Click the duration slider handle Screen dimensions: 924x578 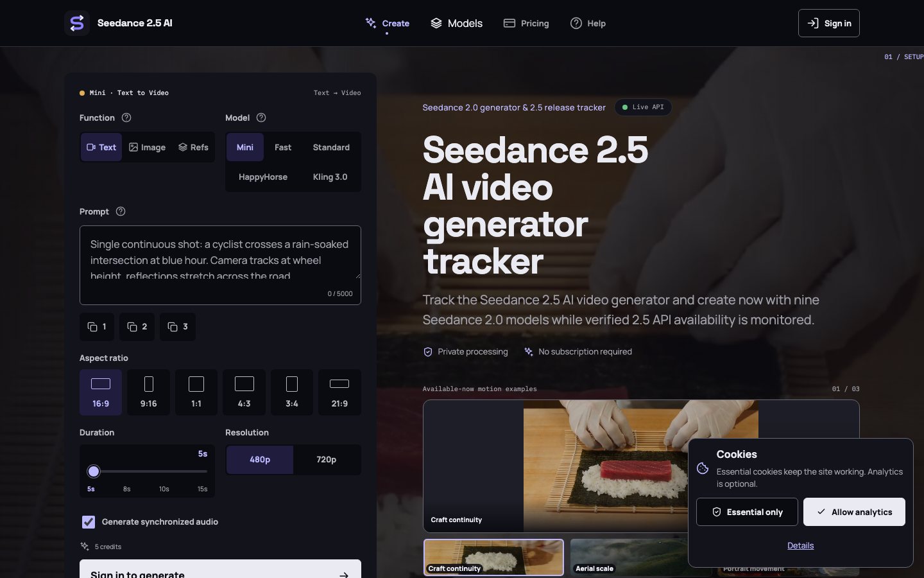(x=94, y=471)
